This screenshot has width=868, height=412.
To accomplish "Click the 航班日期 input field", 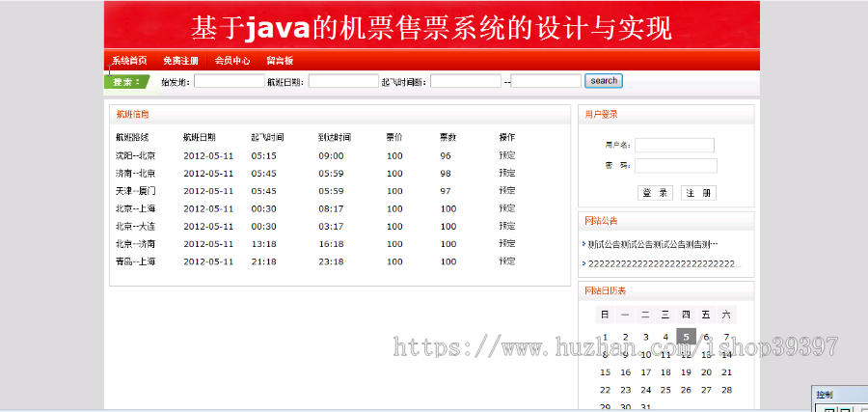I will pyautogui.click(x=343, y=81).
